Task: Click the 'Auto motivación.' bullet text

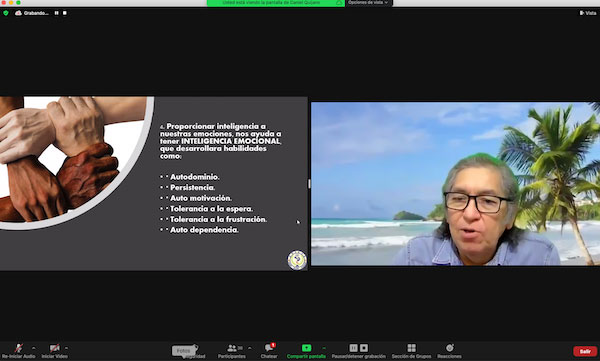Action: pyautogui.click(x=201, y=198)
